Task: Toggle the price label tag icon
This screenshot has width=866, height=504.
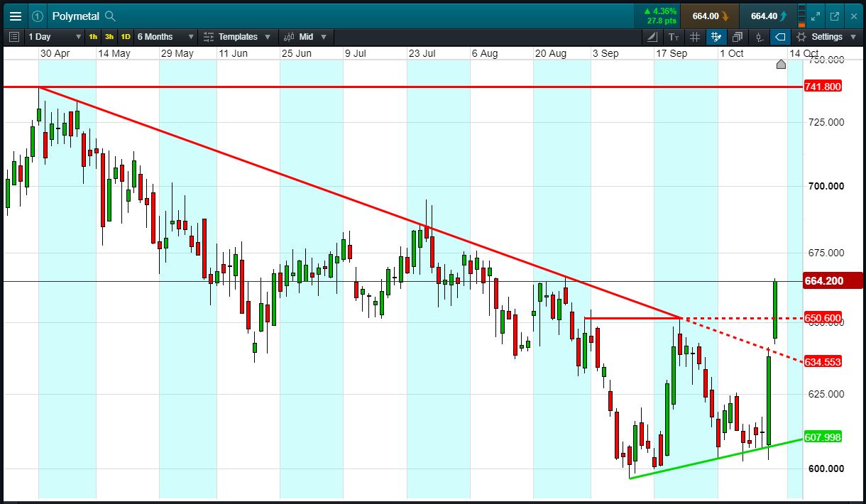Action: pyautogui.click(x=780, y=37)
